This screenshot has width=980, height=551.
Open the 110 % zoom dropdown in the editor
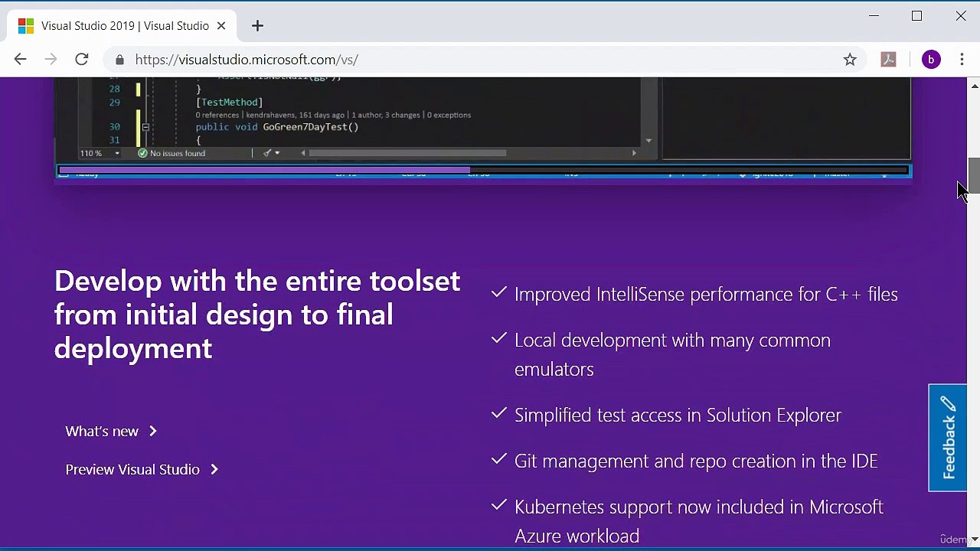pos(100,153)
